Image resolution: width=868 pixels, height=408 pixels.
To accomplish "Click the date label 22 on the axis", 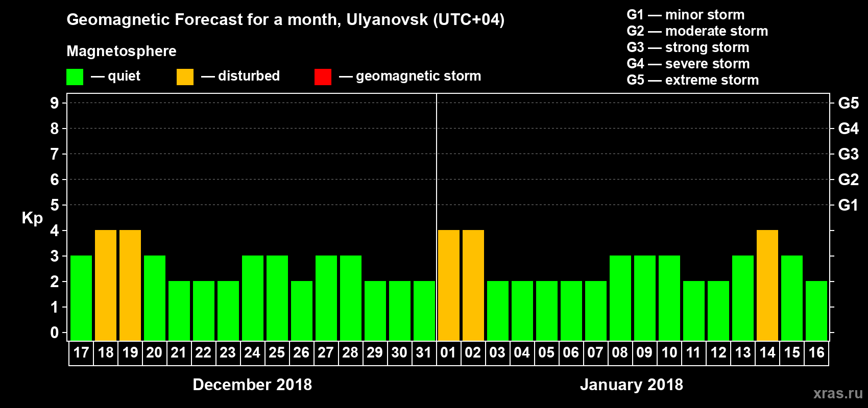I will click(x=203, y=352).
